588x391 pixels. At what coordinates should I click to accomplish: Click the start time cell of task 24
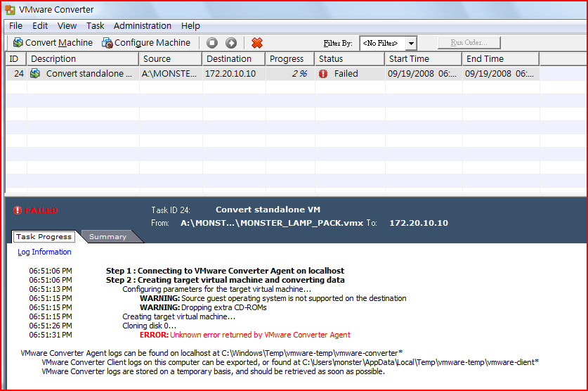click(422, 74)
